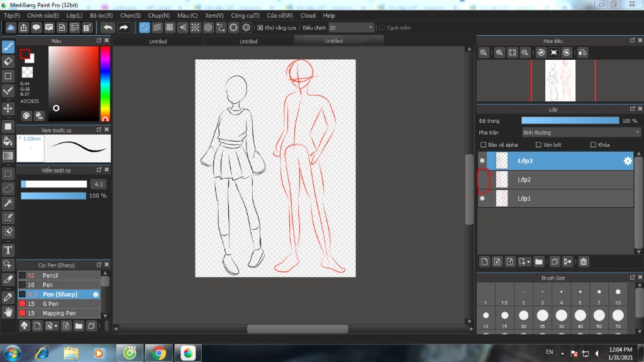Select the Lasso selection tool

pyautogui.click(x=8, y=188)
